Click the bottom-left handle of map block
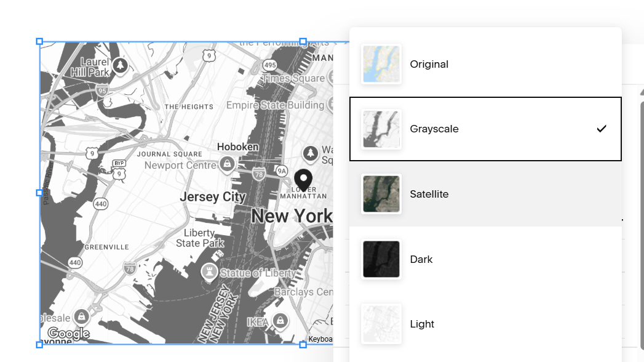 tap(39, 345)
